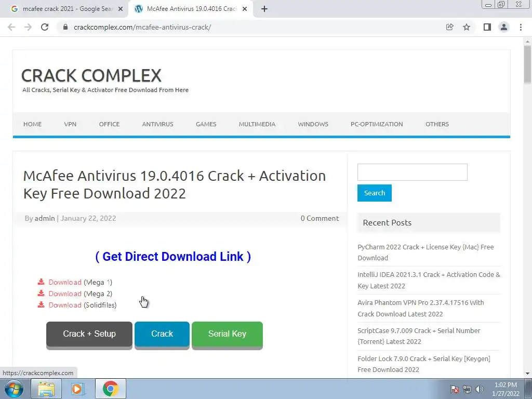Open the side panel icon
This screenshot has width=532, height=399.
[487, 27]
